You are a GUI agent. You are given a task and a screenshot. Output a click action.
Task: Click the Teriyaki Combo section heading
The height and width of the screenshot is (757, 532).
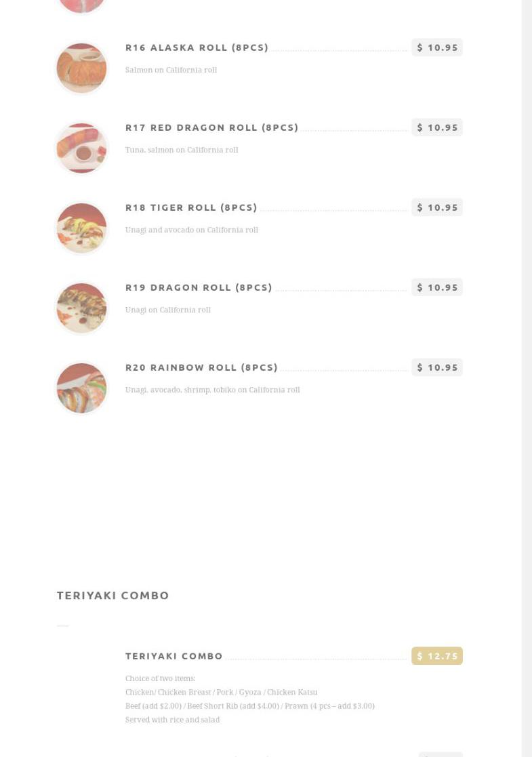pos(113,595)
